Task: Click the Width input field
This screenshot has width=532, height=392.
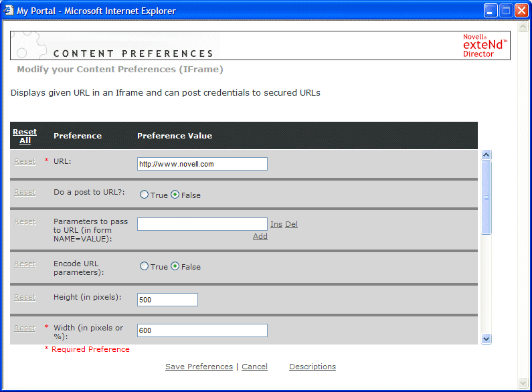Action: 202,330
